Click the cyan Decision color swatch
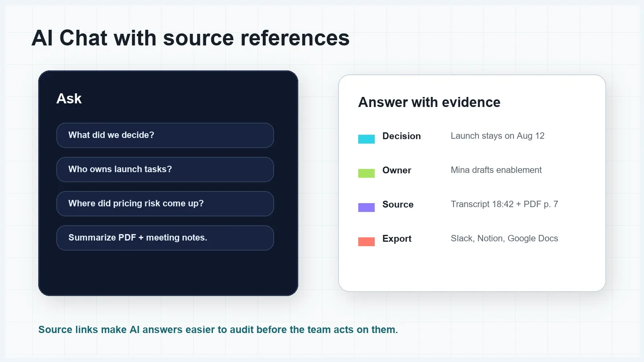 (x=366, y=139)
